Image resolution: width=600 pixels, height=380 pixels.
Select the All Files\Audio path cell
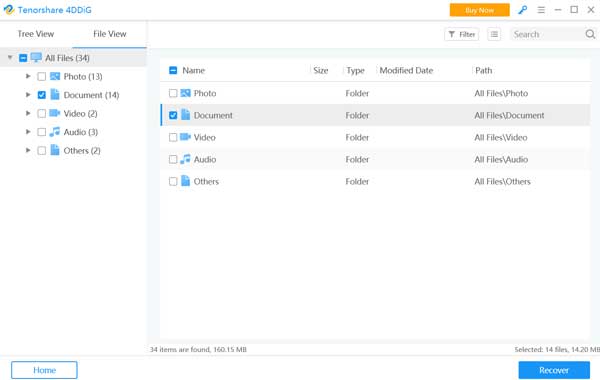click(x=501, y=159)
